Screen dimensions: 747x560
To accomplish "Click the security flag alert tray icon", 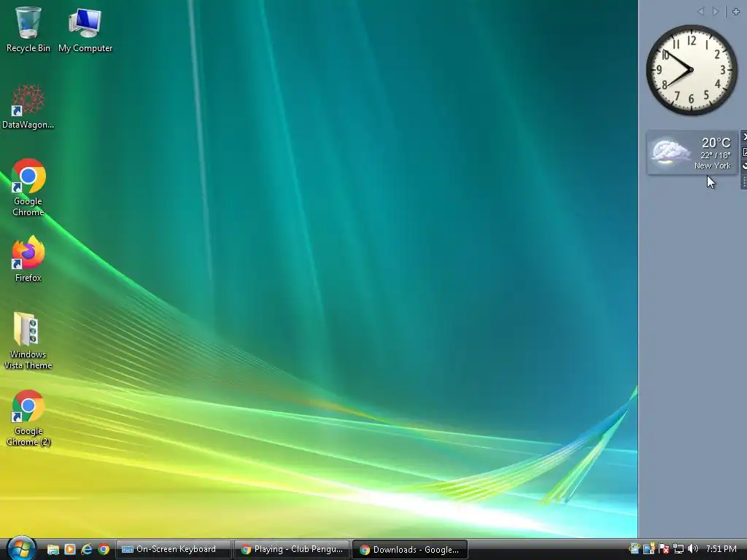I will pos(664,549).
